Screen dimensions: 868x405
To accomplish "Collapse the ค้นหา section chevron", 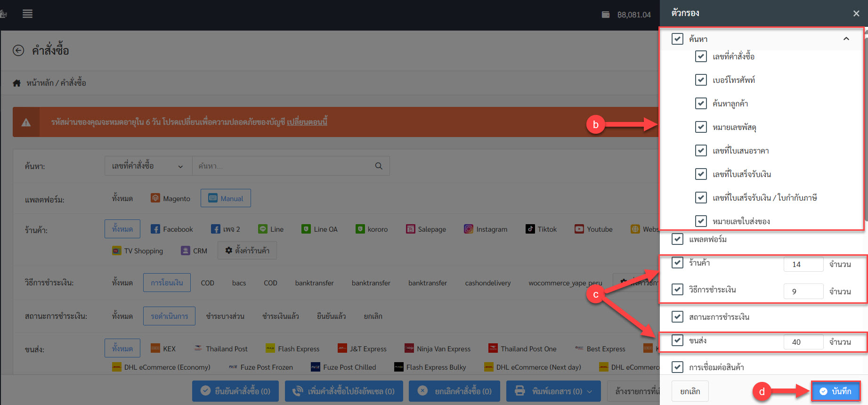I will click(846, 39).
